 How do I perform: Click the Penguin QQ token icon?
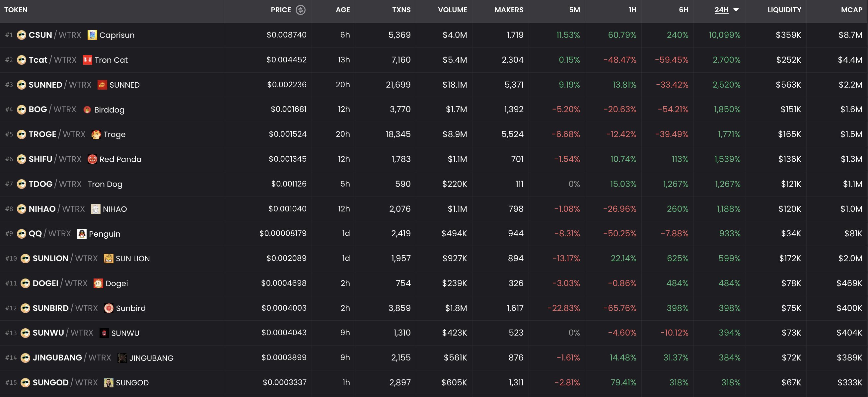tap(82, 234)
